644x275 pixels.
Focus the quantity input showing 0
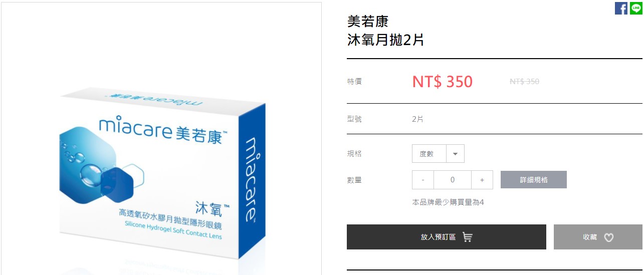tap(453, 180)
